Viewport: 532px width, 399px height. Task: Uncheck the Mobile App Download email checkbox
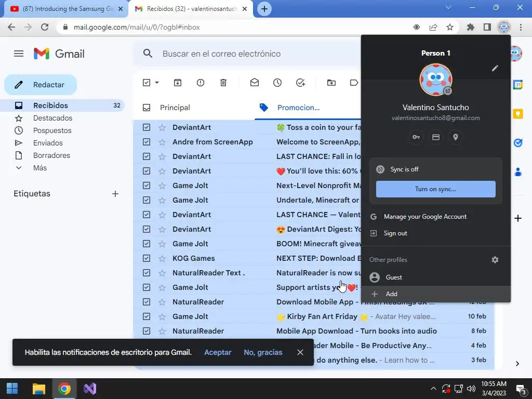146,331
